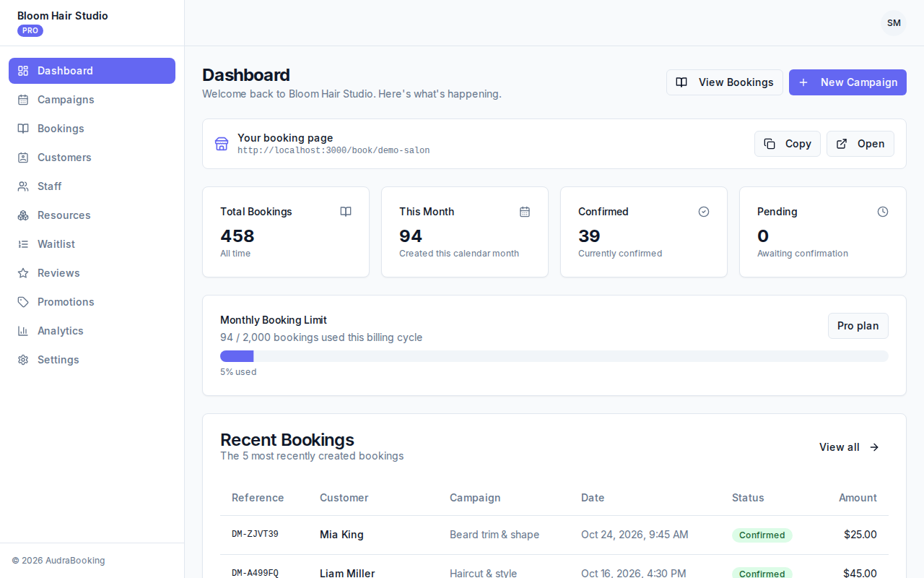Click the check-circle icon on Confirmed card
924x578 pixels.
point(704,212)
